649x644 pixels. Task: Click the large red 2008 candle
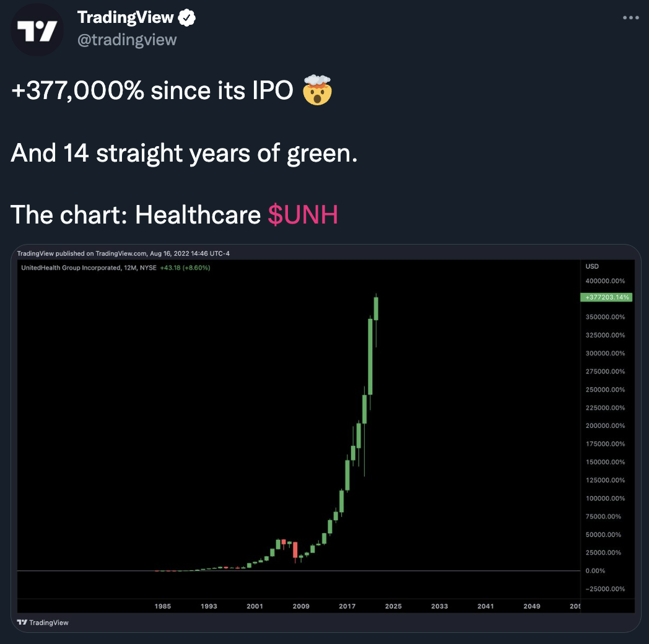point(295,550)
